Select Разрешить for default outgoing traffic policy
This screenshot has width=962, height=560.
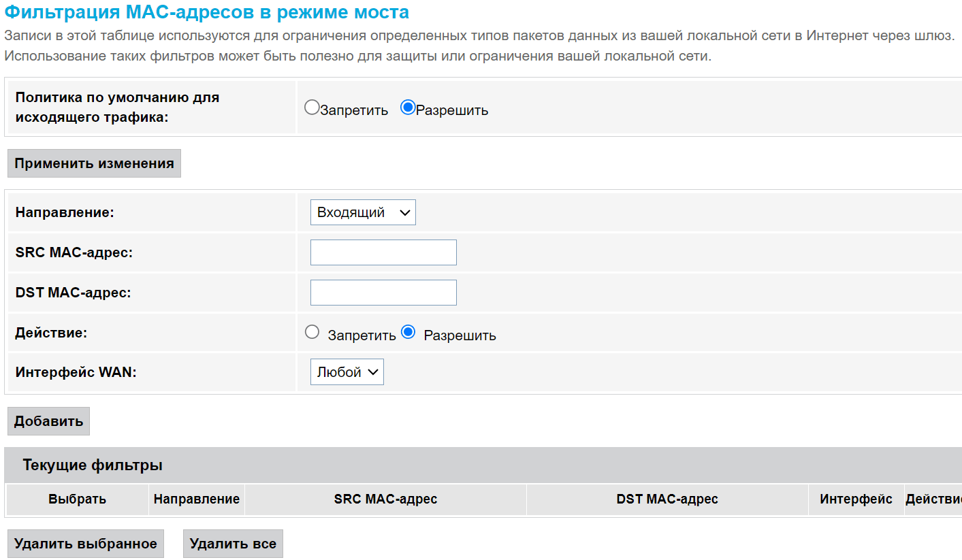tap(408, 108)
